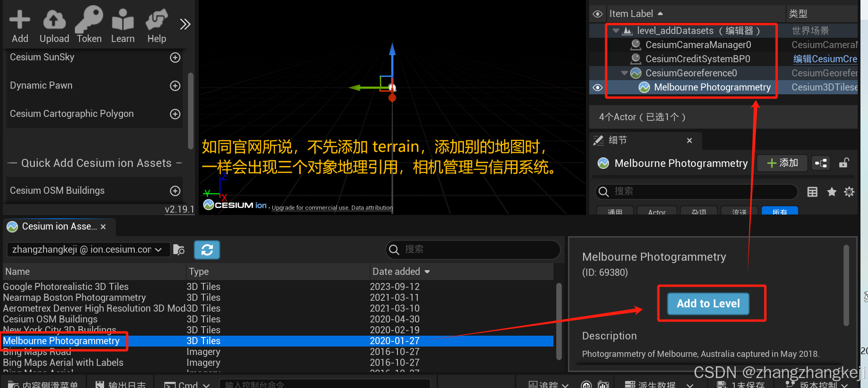Viewport: 868px width, 388px height.
Task: Add Cesium OSM Buildings via plus icon
Action: tap(175, 191)
